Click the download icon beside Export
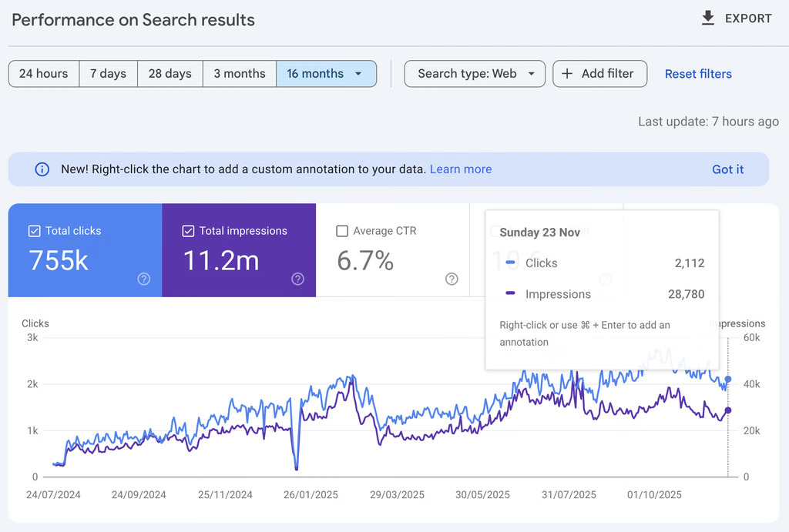This screenshot has width=789, height=532. pos(708,18)
